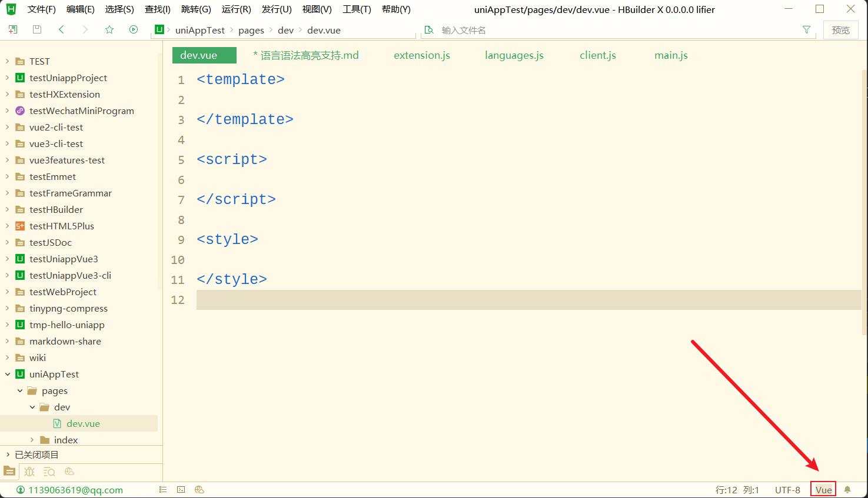This screenshot has width=868, height=498.
Task: Click the file search icon in toolbar
Action: click(x=429, y=30)
